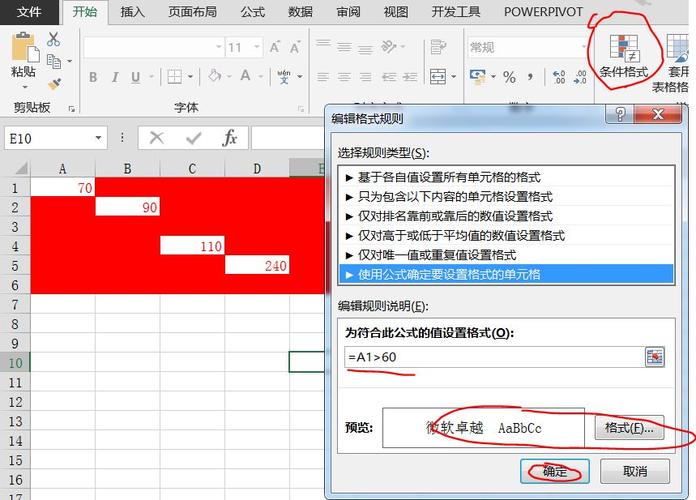
Task: Open the Conditional Formatting (条件格式) button
Action: 624,56
